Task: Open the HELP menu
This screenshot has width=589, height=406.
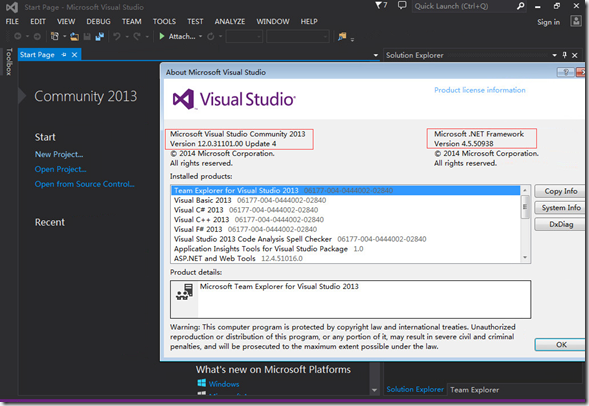Action: (309, 21)
